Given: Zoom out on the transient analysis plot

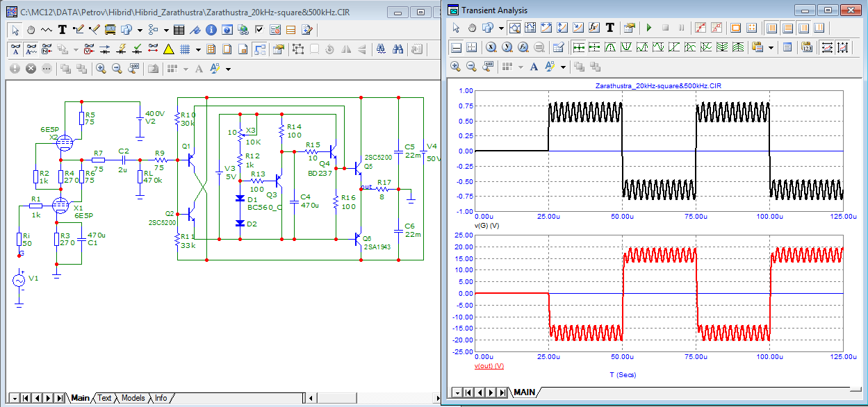Looking at the screenshot, I should click(471, 67).
